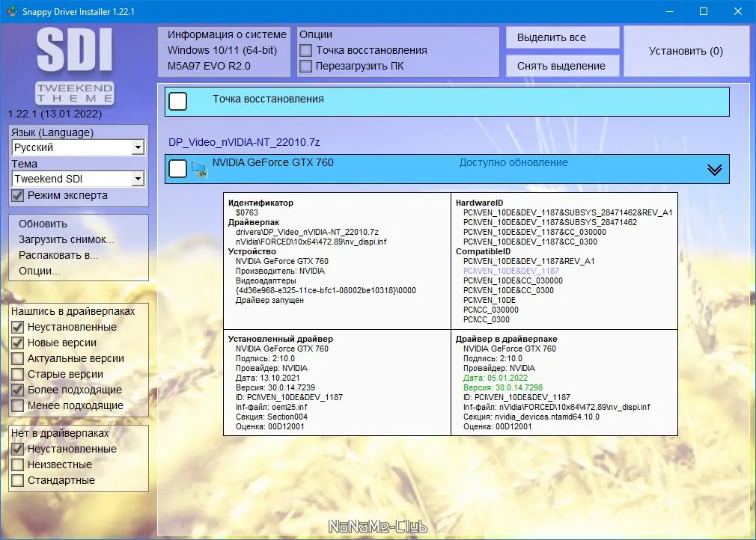Open Опции... from sidebar menu

click(x=40, y=271)
